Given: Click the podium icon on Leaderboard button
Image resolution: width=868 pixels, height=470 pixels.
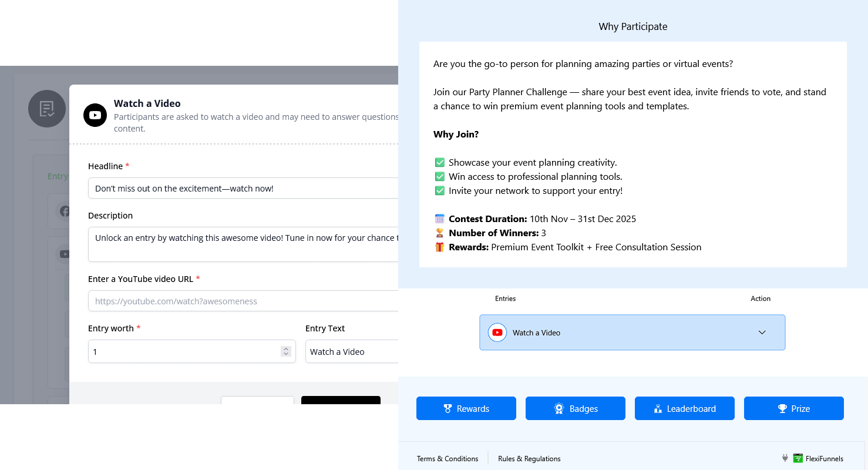Looking at the screenshot, I should pos(658,408).
